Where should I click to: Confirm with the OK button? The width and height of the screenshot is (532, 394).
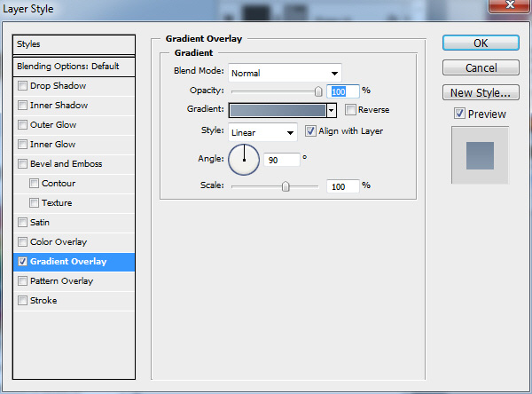click(x=481, y=43)
